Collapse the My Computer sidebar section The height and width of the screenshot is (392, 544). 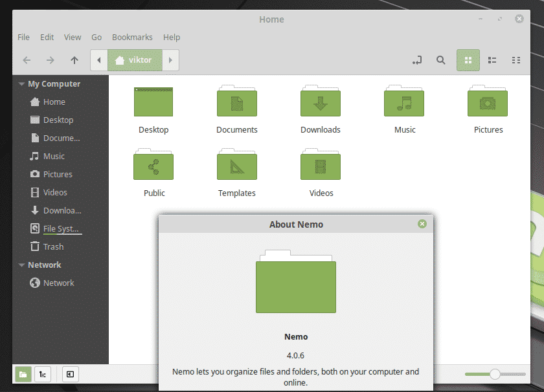coord(21,84)
